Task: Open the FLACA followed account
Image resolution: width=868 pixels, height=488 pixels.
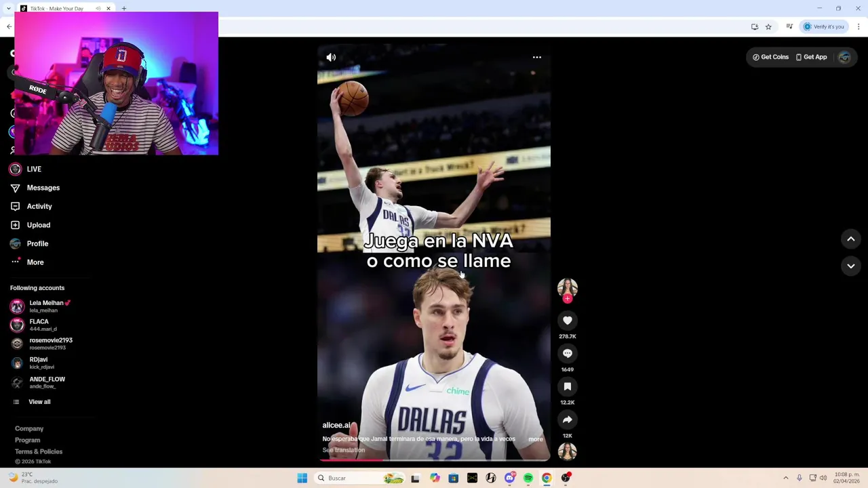Action: [34, 325]
